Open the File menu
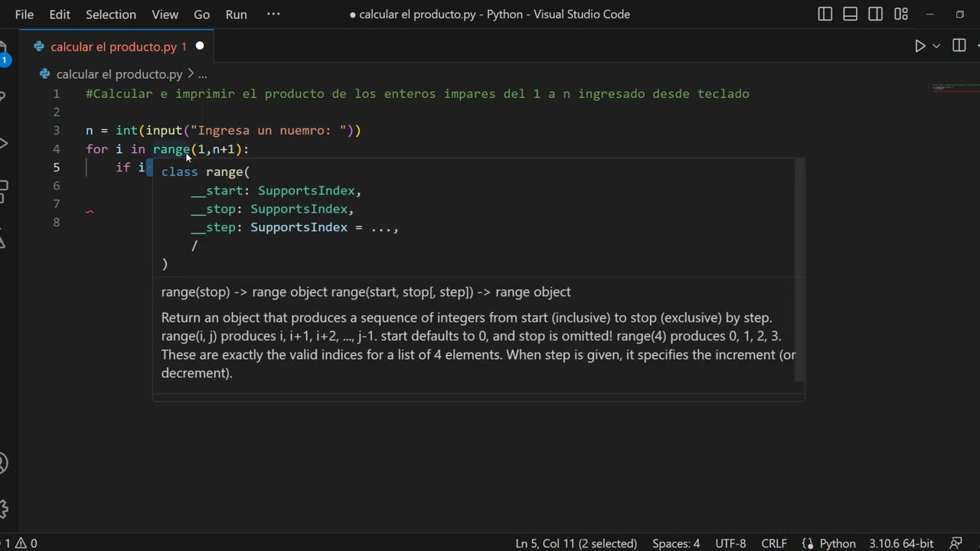Viewport: 980px width, 551px height. [x=24, y=15]
